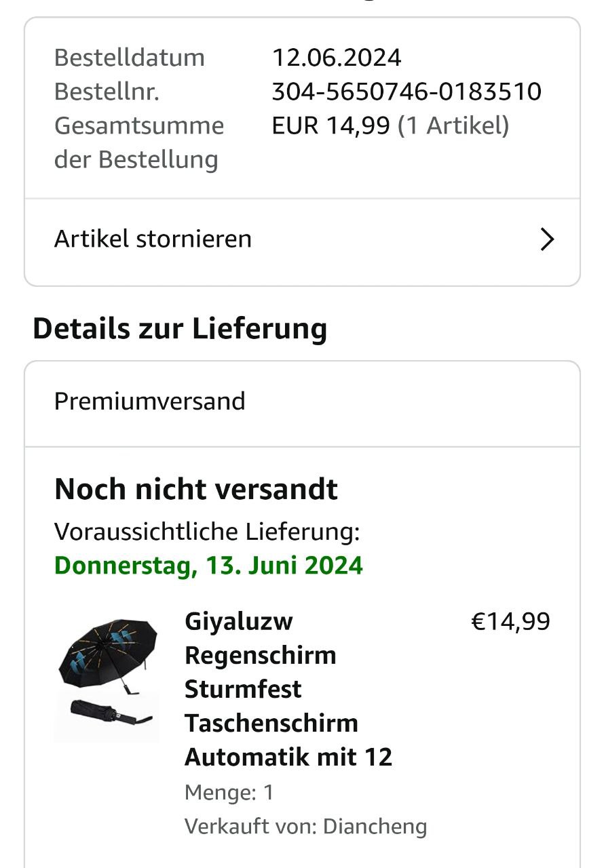Open the Giyaluzw Regenschirm product title

(288, 688)
